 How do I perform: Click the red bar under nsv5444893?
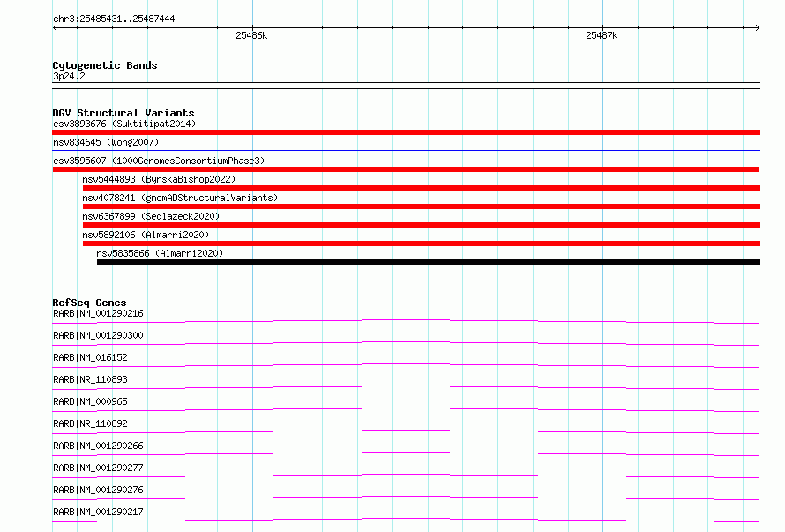[x=422, y=188]
